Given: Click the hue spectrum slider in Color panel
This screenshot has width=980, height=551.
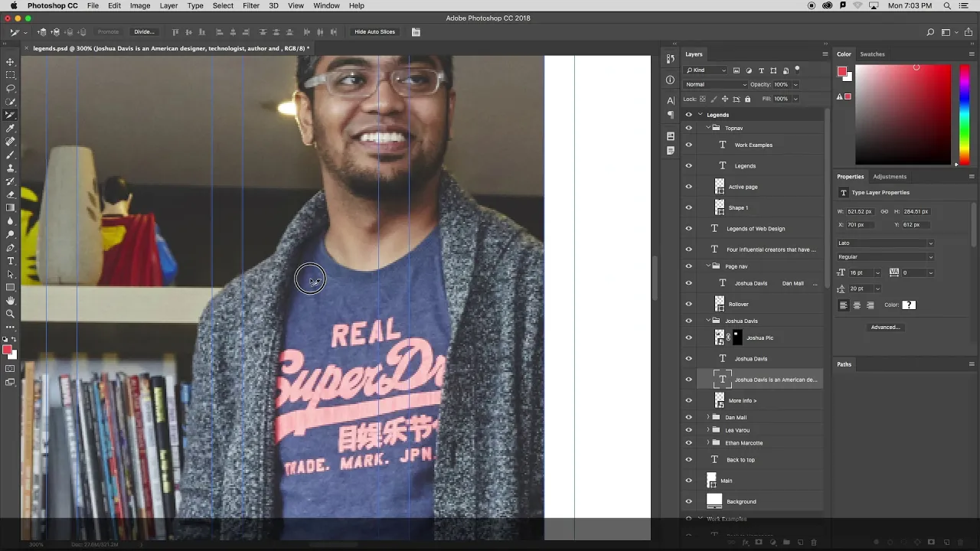Looking at the screenshot, I should [x=965, y=113].
